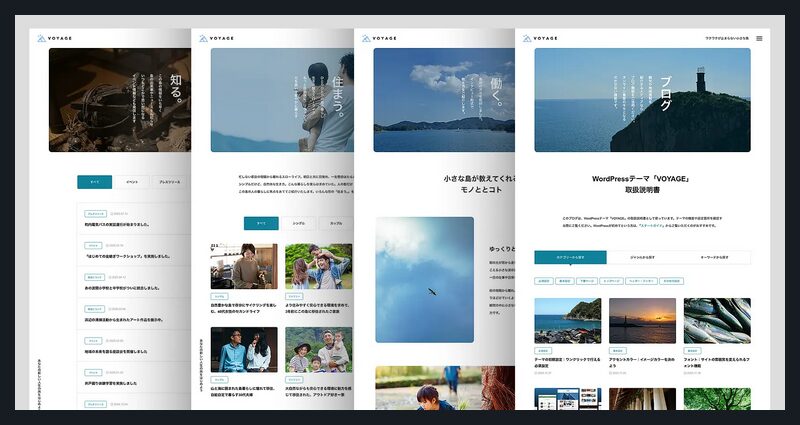
Task: Open blog post with coastal village photo
Action: click(568, 320)
